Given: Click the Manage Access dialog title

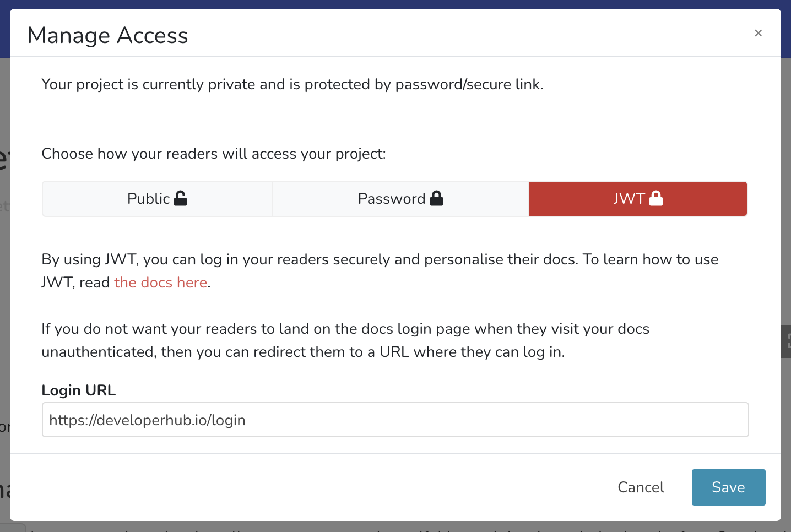Looking at the screenshot, I should pyautogui.click(x=108, y=36).
